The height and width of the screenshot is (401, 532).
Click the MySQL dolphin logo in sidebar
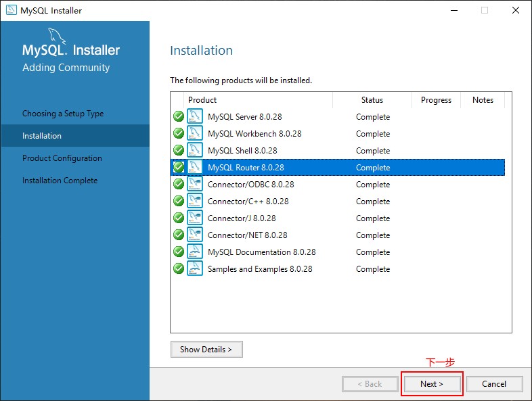click(x=57, y=36)
